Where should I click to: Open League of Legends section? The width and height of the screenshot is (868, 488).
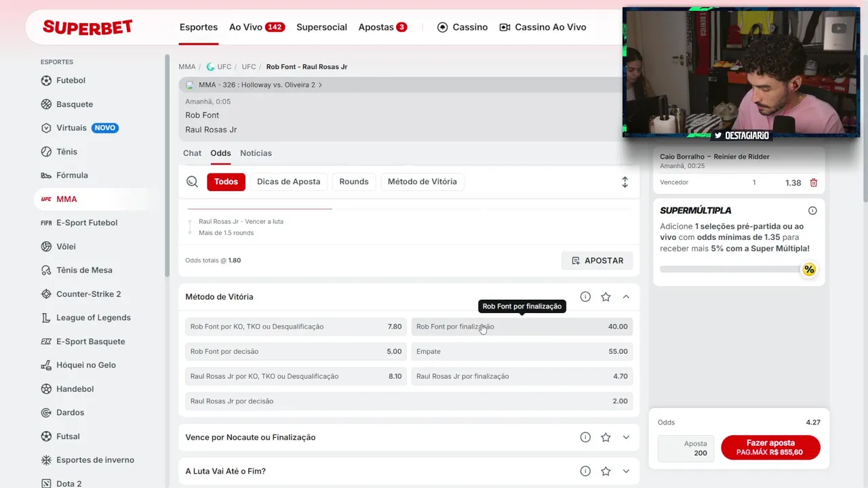point(94,318)
